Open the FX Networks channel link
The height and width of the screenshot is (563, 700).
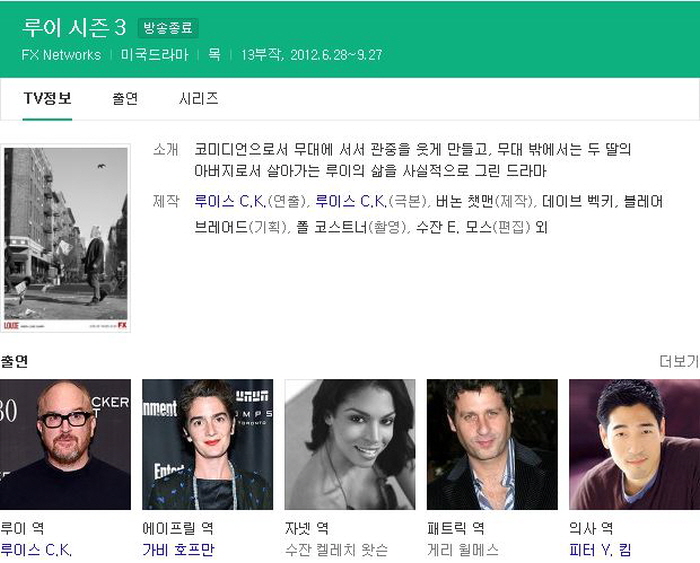[x=61, y=55]
